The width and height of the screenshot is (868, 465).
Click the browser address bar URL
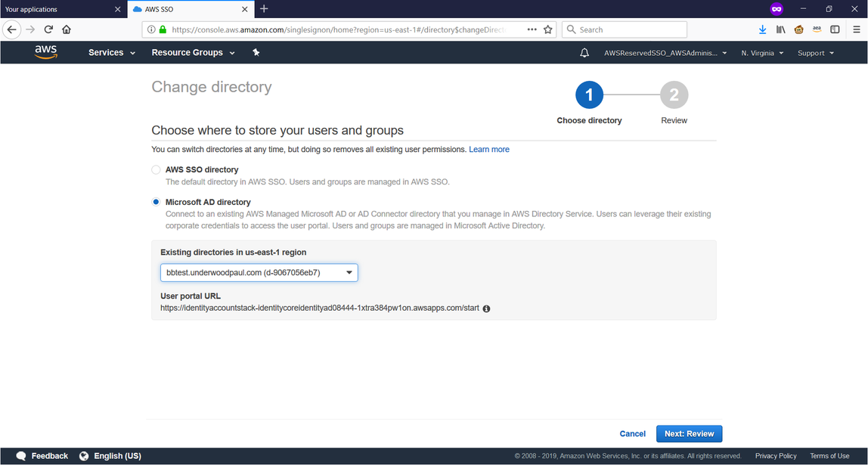coord(339,30)
